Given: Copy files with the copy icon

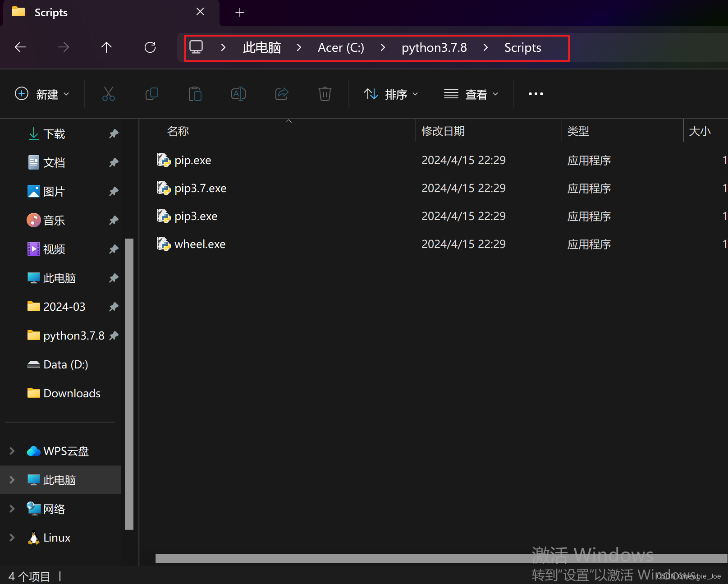Looking at the screenshot, I should click(x=152, y=94).
